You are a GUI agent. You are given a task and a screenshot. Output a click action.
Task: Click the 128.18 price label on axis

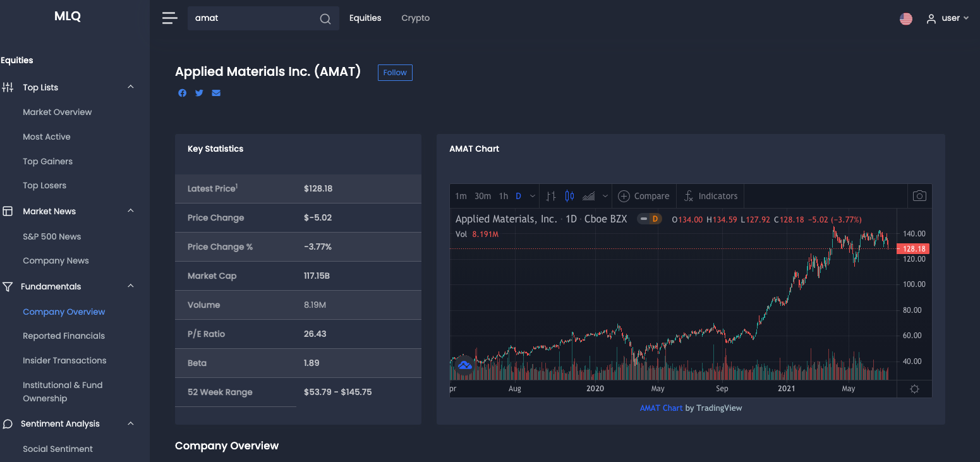pyautogui.click(x=913, y=249)
